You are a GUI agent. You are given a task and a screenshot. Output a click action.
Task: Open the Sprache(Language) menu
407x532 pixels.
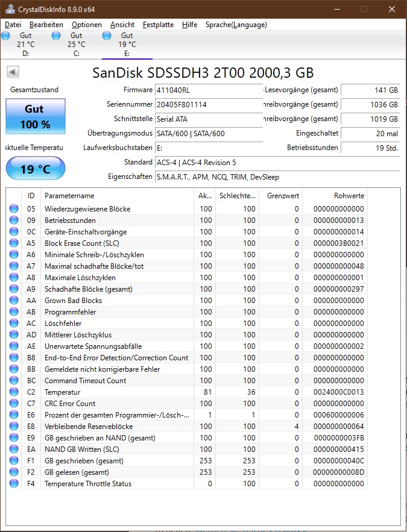point(236,25)
